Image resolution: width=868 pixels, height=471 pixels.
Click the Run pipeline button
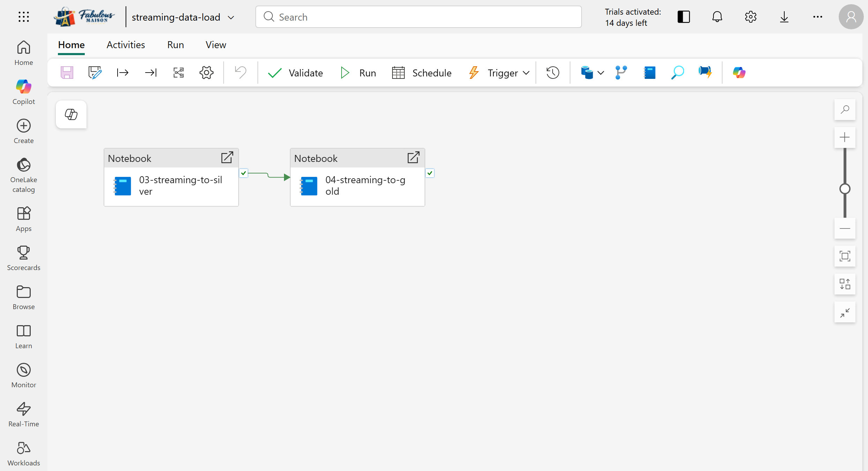[x=358, y=73]
